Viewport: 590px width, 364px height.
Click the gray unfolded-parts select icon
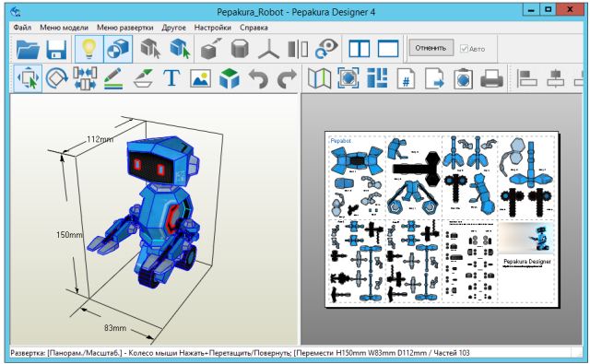(x=150, y=49)
